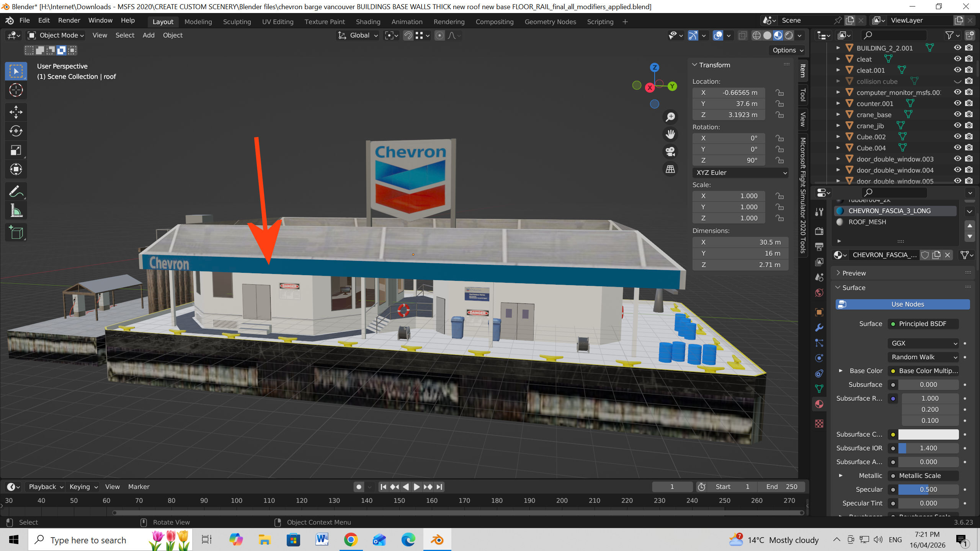Pick the Rotate tool
Image resolution: width=980 pixels, height=551 pixels.
click(x=16, y=131)
